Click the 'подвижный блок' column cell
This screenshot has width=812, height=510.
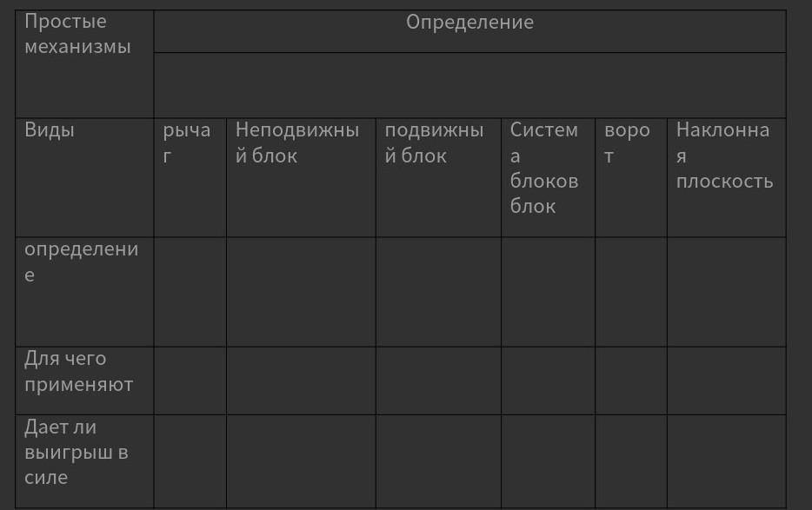point(439,177)
